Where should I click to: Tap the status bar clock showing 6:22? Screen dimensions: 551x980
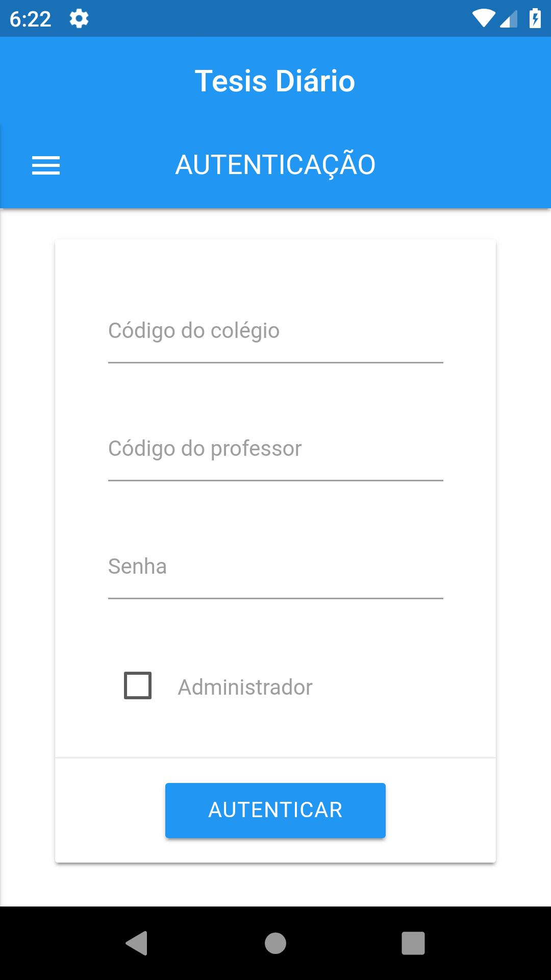pos(31,19)
